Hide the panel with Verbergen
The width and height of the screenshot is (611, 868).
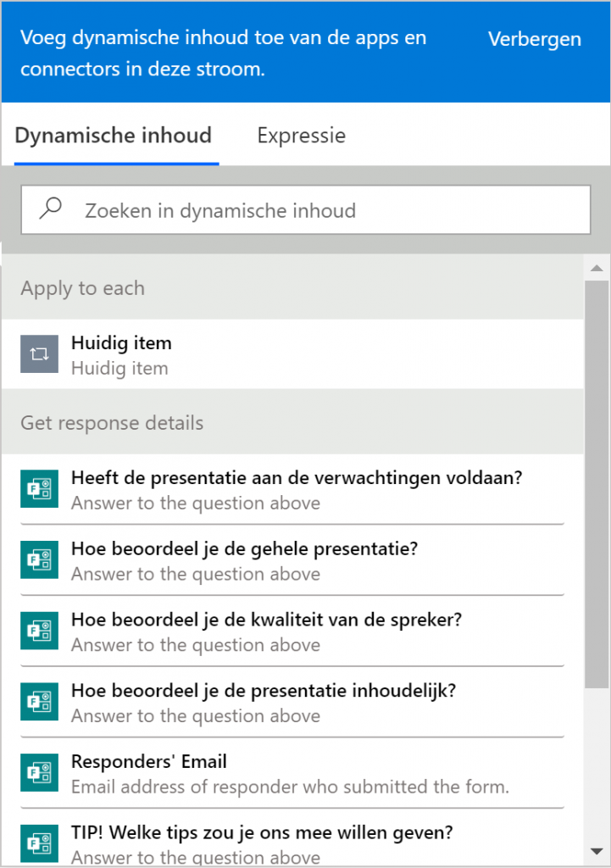535,39
